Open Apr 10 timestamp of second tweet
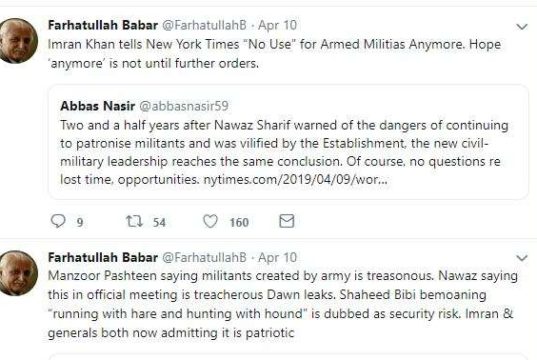The height and width of the screenshot is (360, 537). coord(277,258)
